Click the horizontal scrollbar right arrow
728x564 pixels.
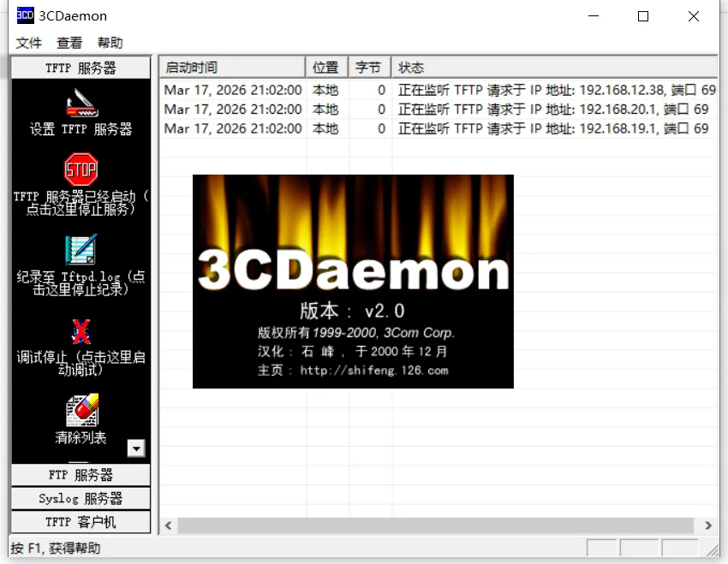coord(708,525)
